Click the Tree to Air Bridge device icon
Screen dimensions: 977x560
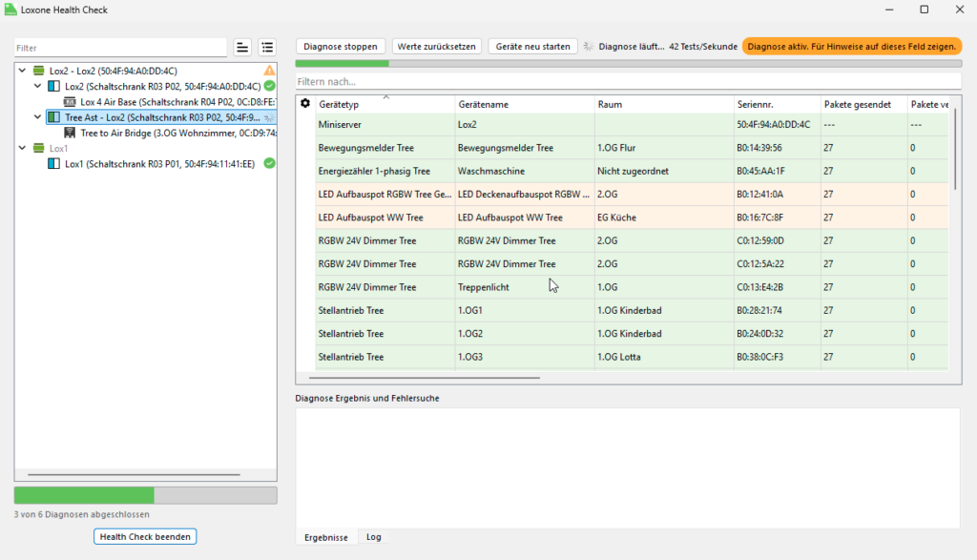point(70,133)
